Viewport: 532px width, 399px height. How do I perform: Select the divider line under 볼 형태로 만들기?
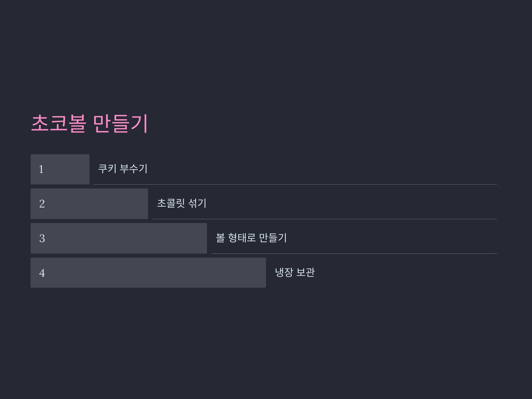pyautogui.click(x=354, y=254)
